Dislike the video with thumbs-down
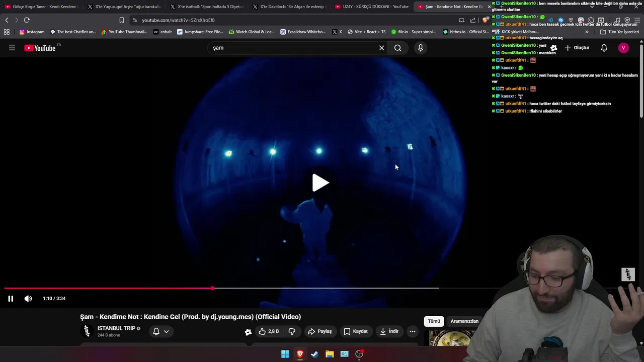644x362 pixels. (292, 331)
